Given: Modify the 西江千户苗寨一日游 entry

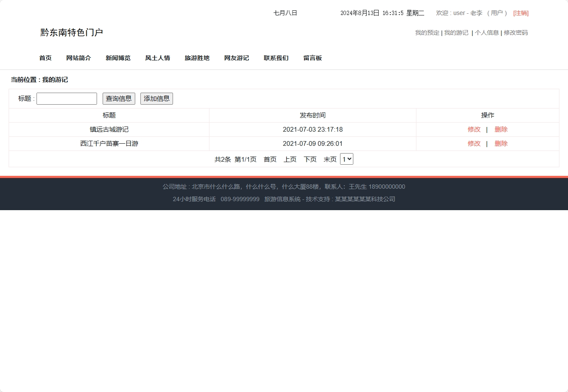Looking at the screenshot, I should (x=474, y=144).
